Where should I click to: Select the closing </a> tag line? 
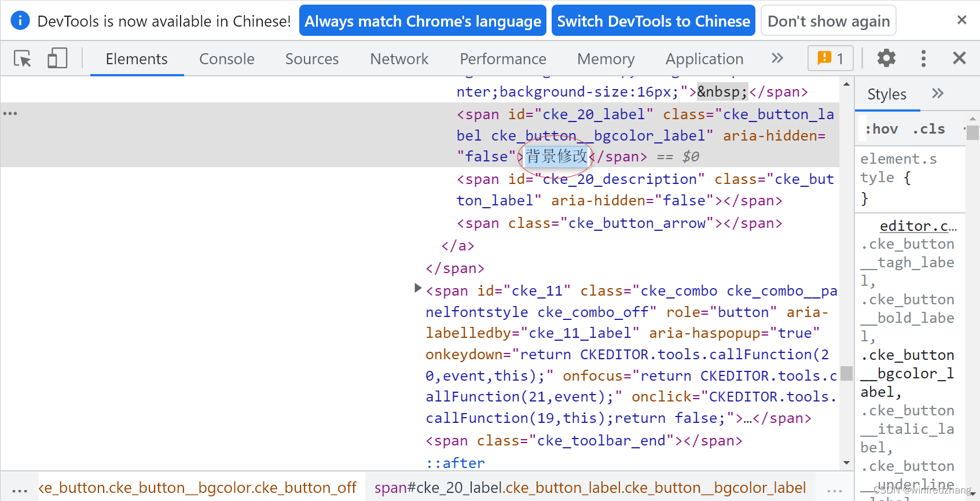pos(458,246)
